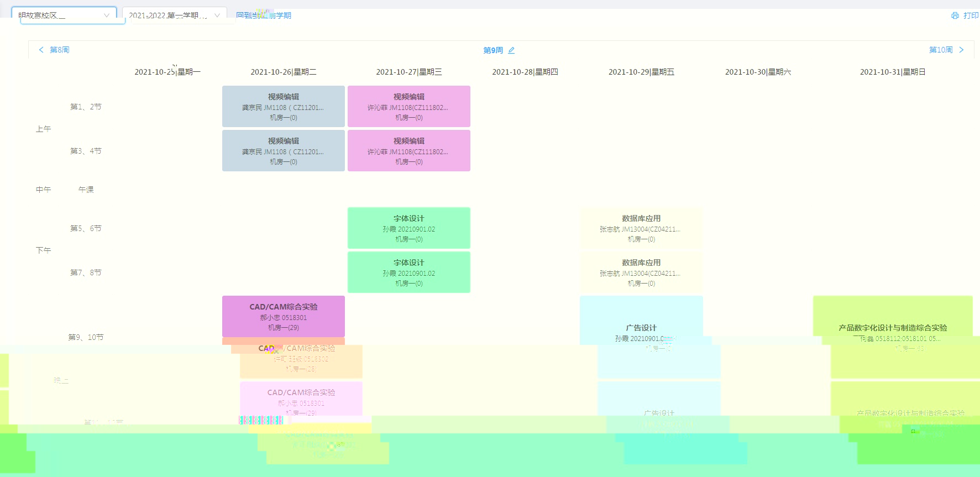The height and width of the screenshot is (477, 980).
Task: Click the 上午 section label
Action: 44,129
